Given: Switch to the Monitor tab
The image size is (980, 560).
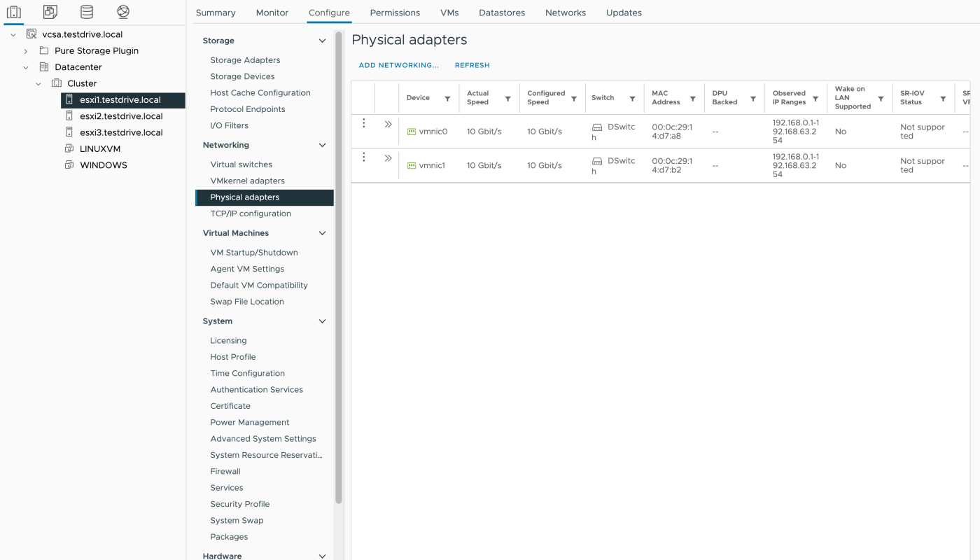Looking at the screenshot, I should [x=272, y=13].
